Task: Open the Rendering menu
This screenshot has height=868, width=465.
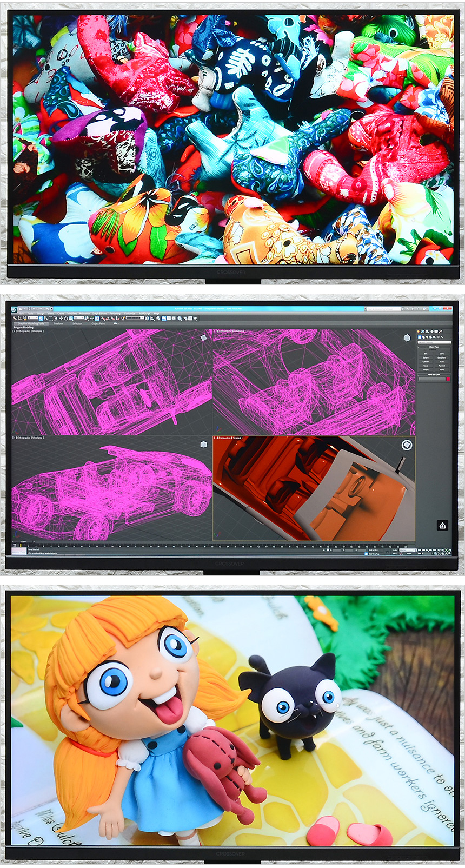Action: click(x=115, y=313)
